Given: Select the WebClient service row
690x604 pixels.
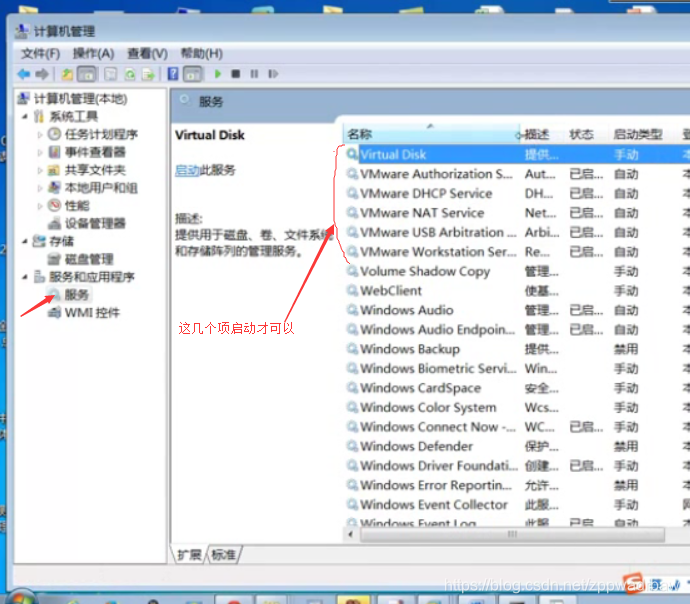Looking at the screenshot, I should [x=517, y=291].
